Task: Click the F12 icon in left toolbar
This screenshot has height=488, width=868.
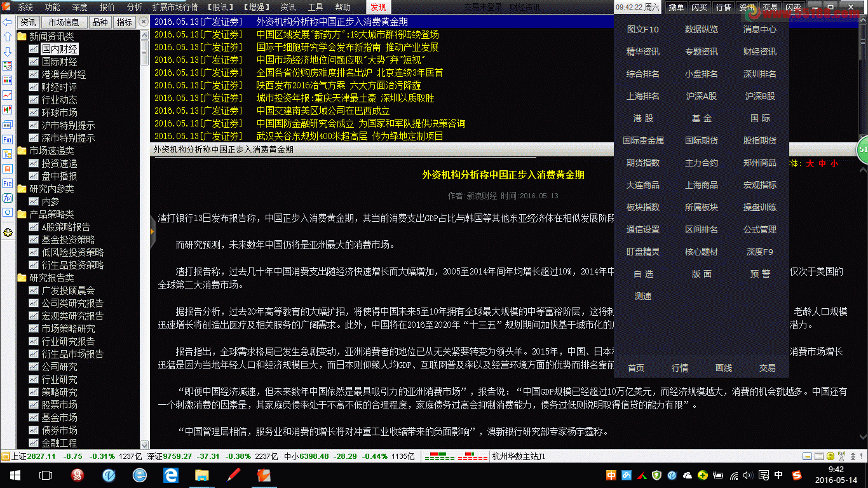Action: (x=7, y=184)
